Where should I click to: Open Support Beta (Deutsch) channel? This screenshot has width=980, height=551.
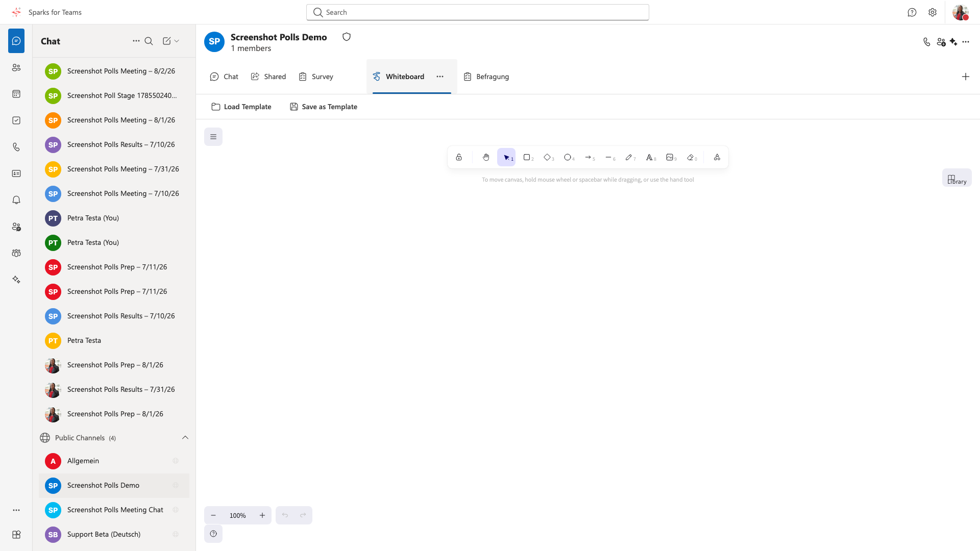114,534
